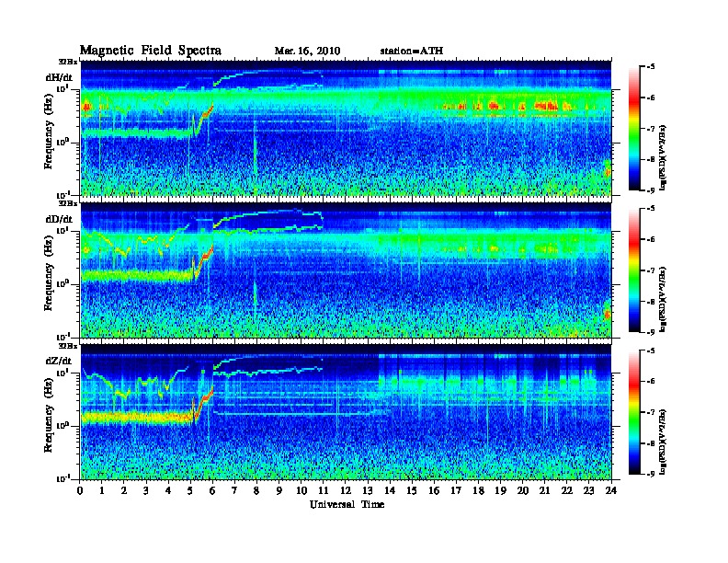Click the dH/dt color bar's log PSD axis label
Viewport: 728px width, 563px height.
pos(664,157)
